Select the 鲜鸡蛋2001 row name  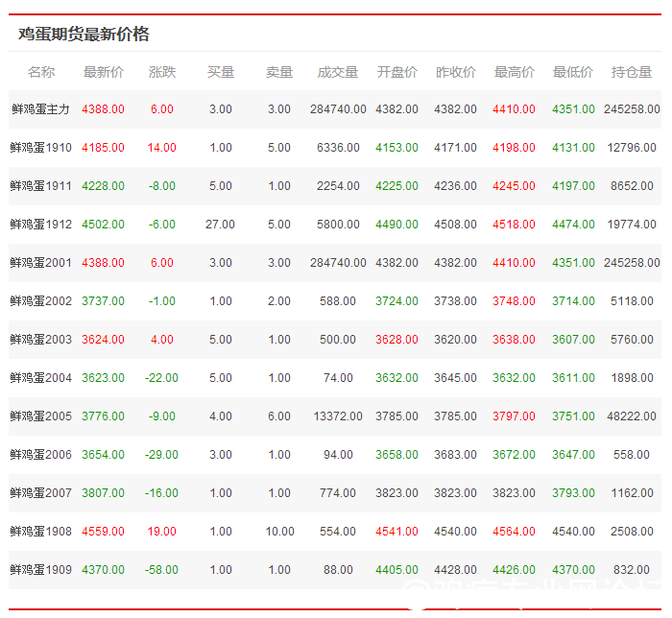pos(40,263)
